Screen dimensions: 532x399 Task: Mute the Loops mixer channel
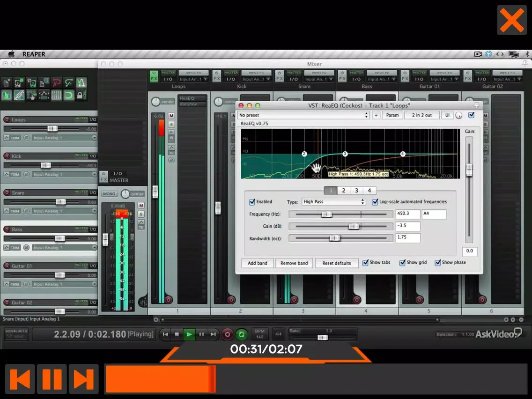pos(171,116)
